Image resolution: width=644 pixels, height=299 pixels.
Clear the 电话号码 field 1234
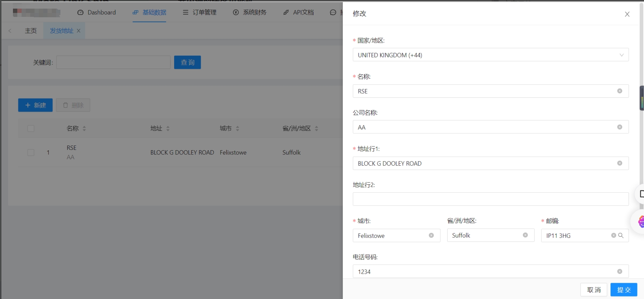pos(620,271)
